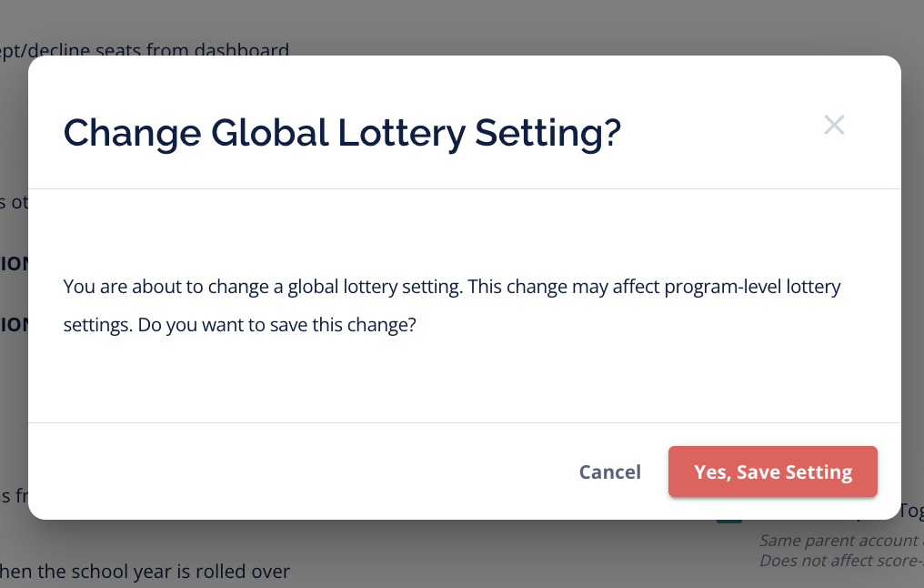Select the "Change Global Lottery Setting?" title

pyautogui.click(x=342, y=133)
